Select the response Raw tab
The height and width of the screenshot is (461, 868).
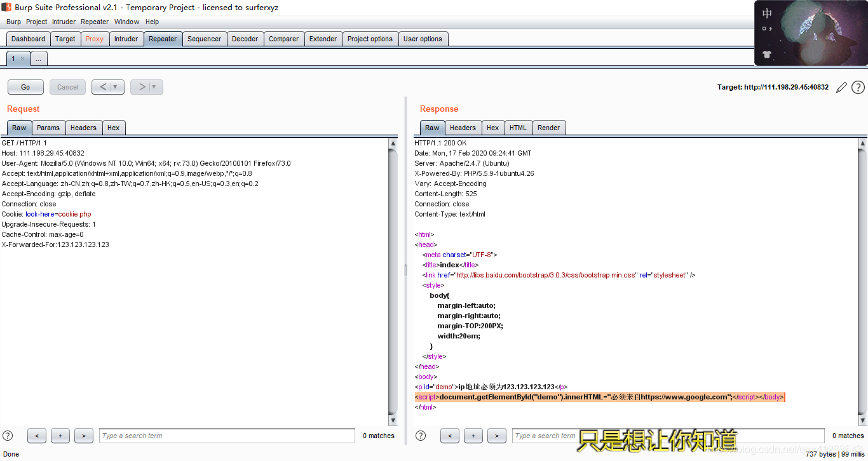(432, 128)
